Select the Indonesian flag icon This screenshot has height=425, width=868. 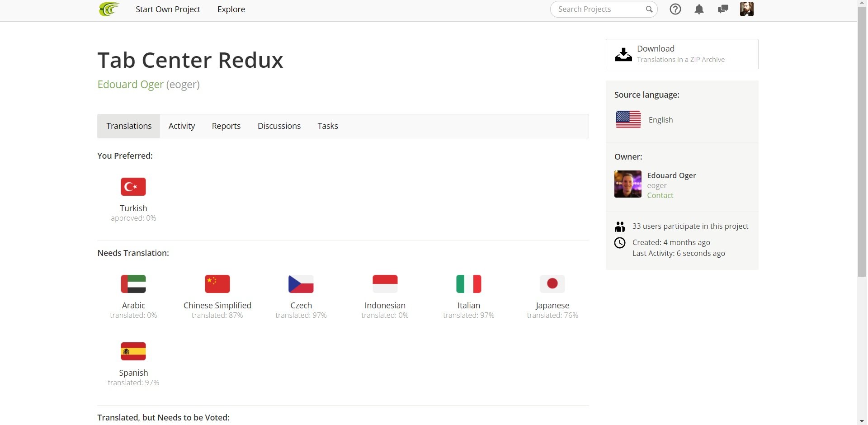click(x=385, y=284)
